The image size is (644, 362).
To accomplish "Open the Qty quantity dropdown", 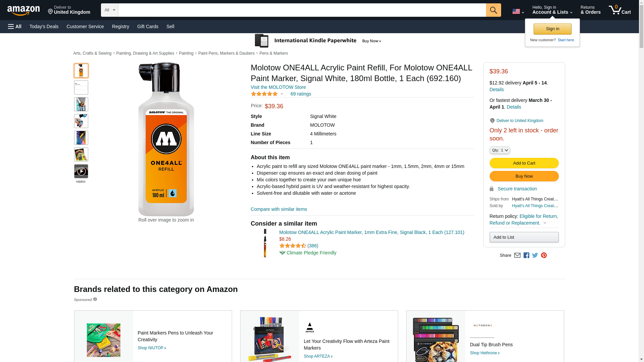I will click(499, 150).
